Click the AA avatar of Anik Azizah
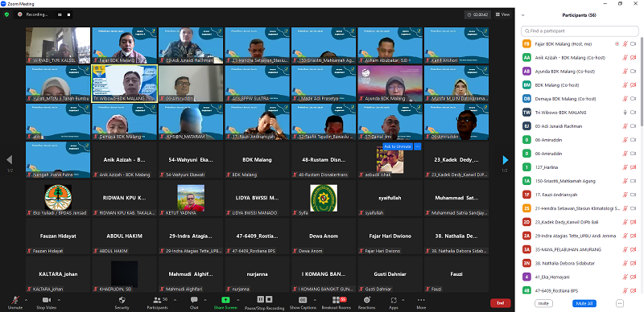644x312 pixels. [x=526, y=57]
